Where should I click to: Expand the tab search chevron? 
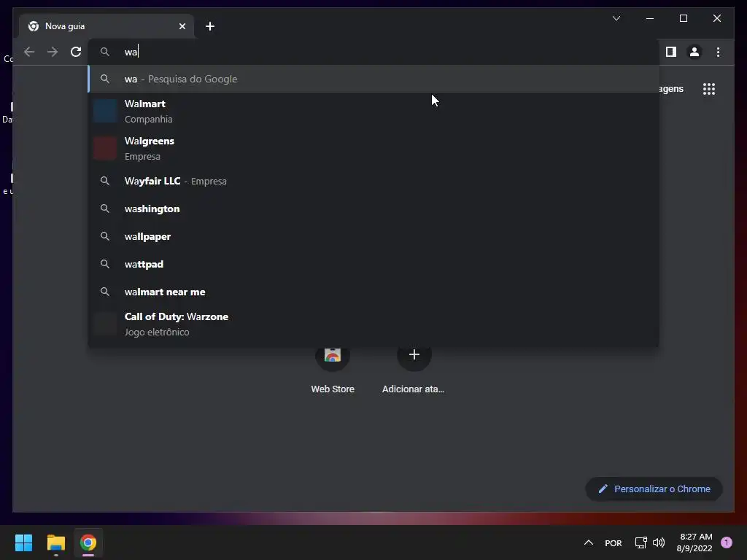pos(616,18)
